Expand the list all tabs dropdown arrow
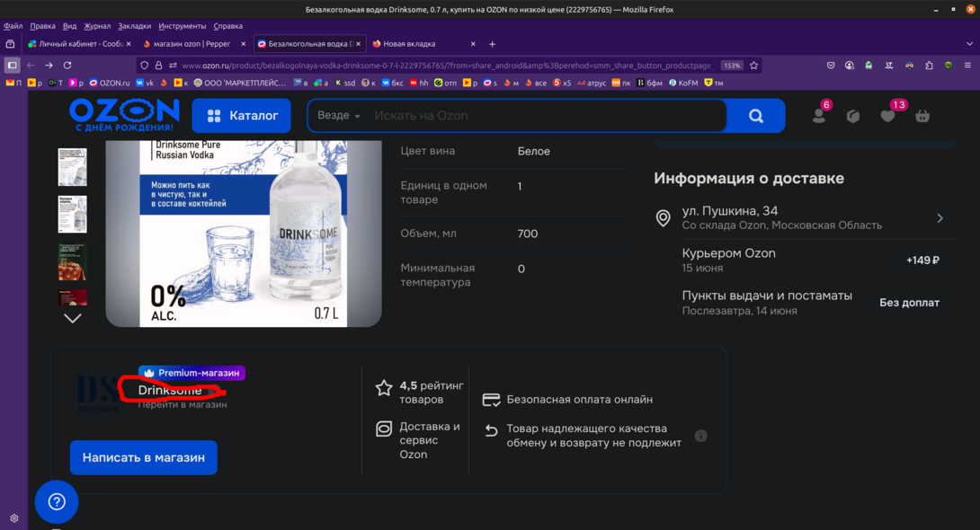 [969, 44]
